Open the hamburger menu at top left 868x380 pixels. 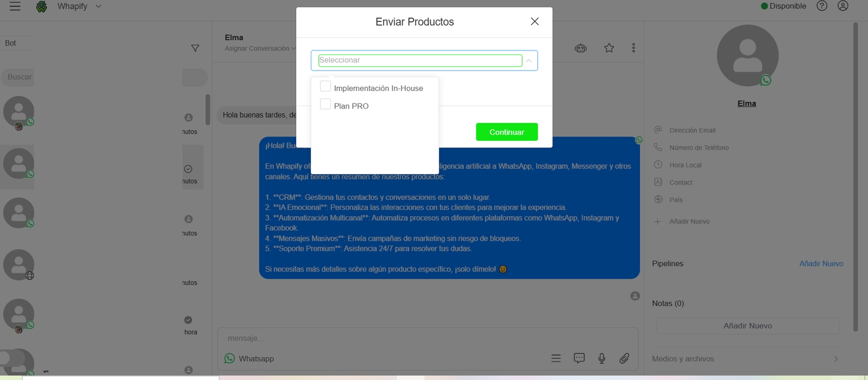(15, 7)
